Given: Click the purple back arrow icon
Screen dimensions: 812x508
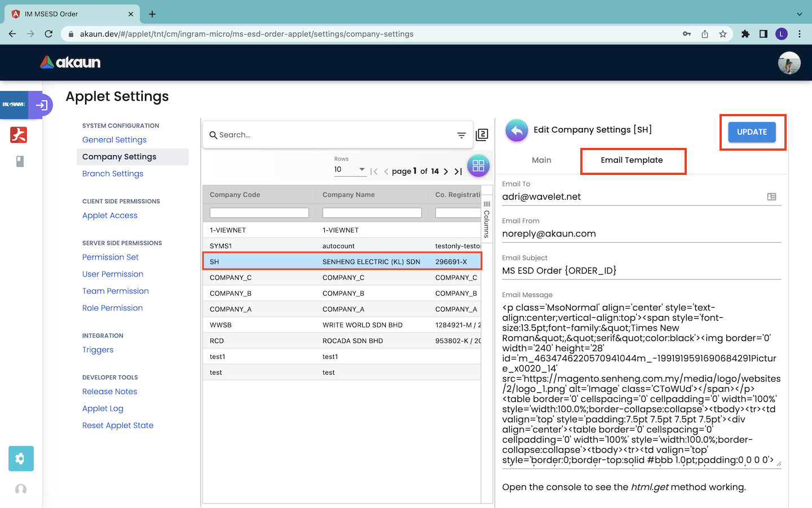Looking at the screenshot, I should pyautogui.click(x=517, y=130).
